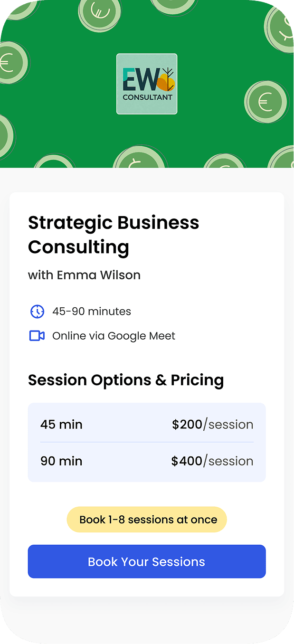Click the $400/session price

tap(212, 461)
